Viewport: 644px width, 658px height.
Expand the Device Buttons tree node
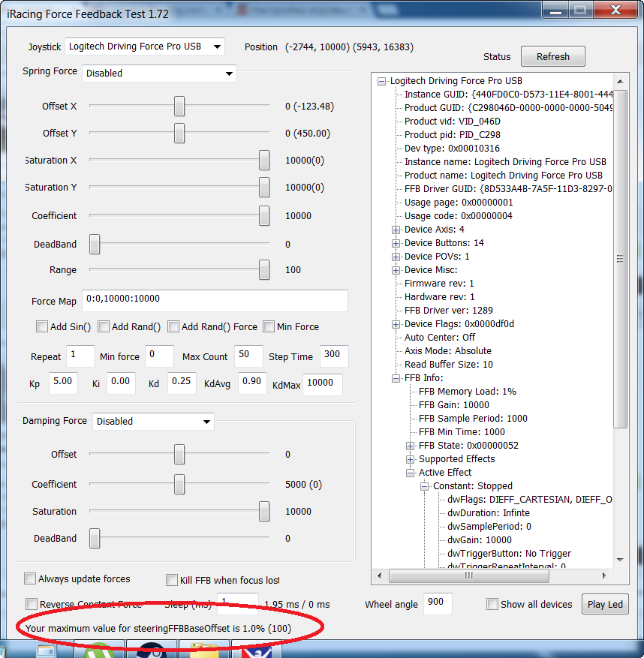[x=396, y=243]
